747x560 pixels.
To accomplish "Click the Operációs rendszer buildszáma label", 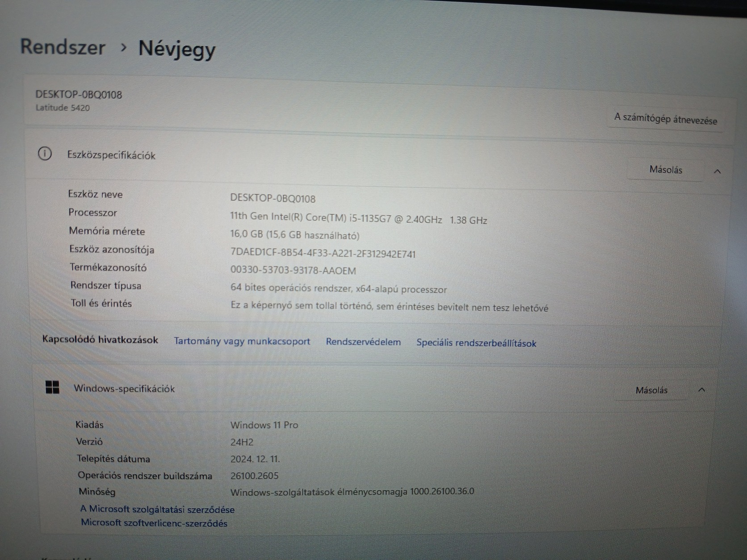I will click(145, 476).
